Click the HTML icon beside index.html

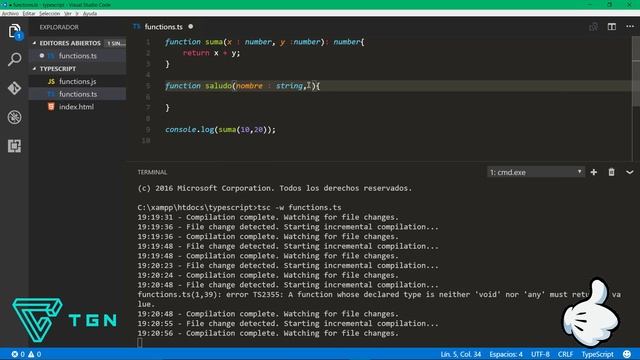51,107
